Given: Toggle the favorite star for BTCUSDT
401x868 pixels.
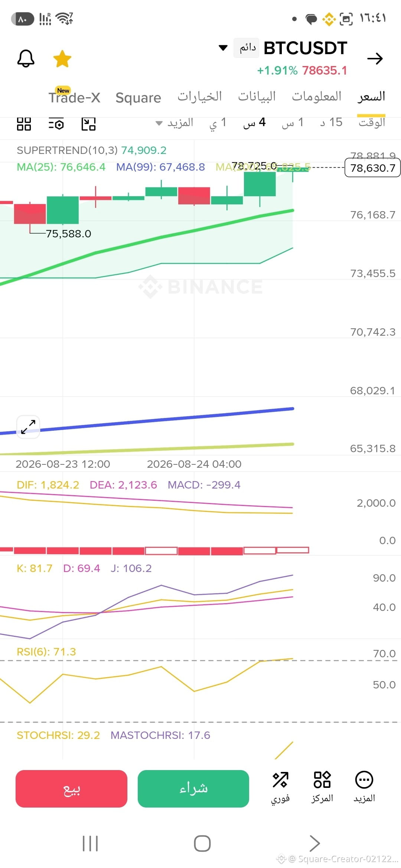Looking at the screenshot, I should [x=62, y=59].
